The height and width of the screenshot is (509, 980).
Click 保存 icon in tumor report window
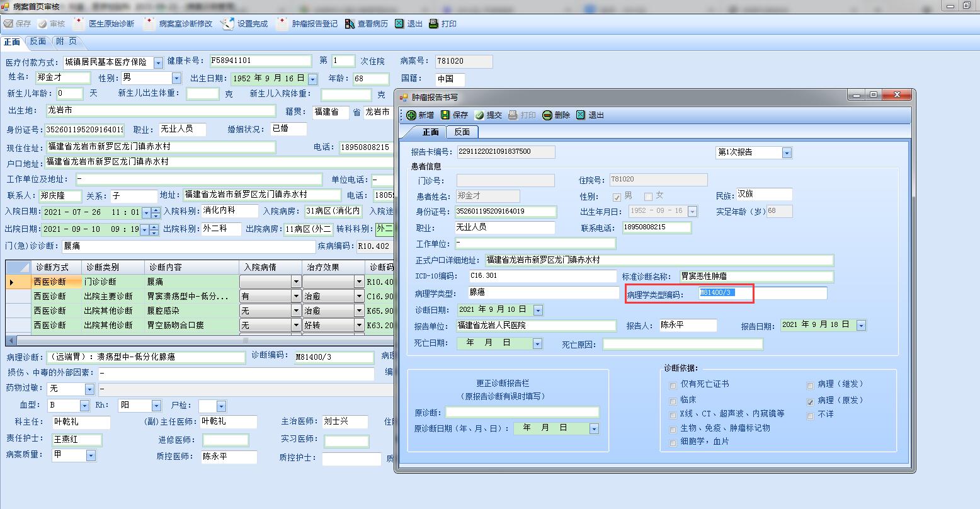(446, 115)
